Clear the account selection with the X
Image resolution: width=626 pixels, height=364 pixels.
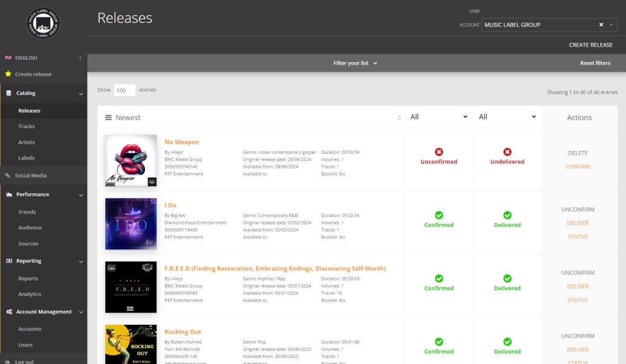[x=601, y=25]
